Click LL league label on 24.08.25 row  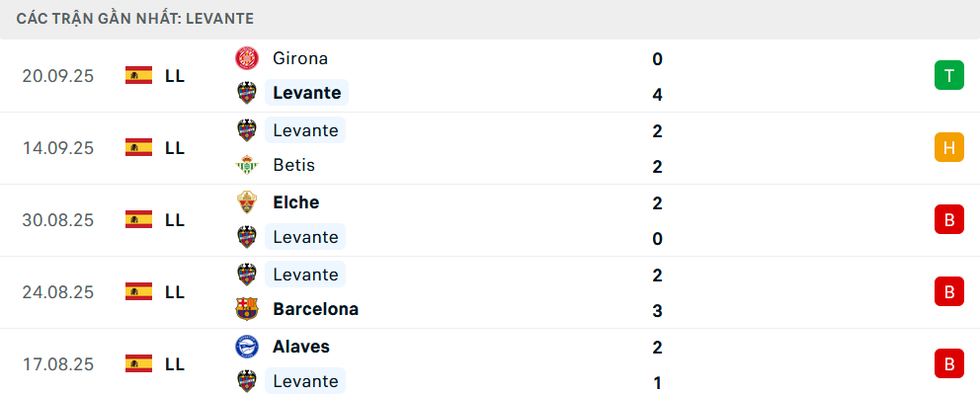tap(175, 291)
